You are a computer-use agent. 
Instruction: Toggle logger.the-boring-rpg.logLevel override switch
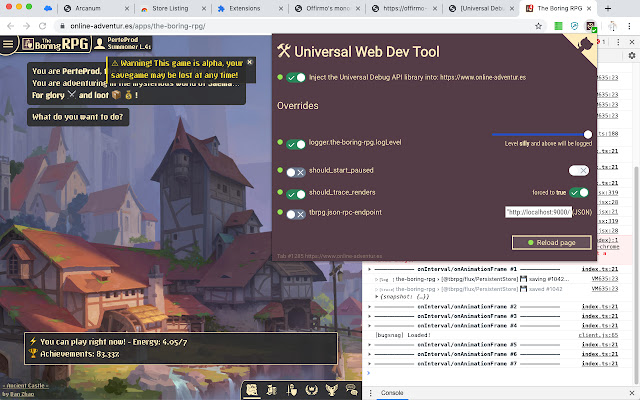point(296,144)
